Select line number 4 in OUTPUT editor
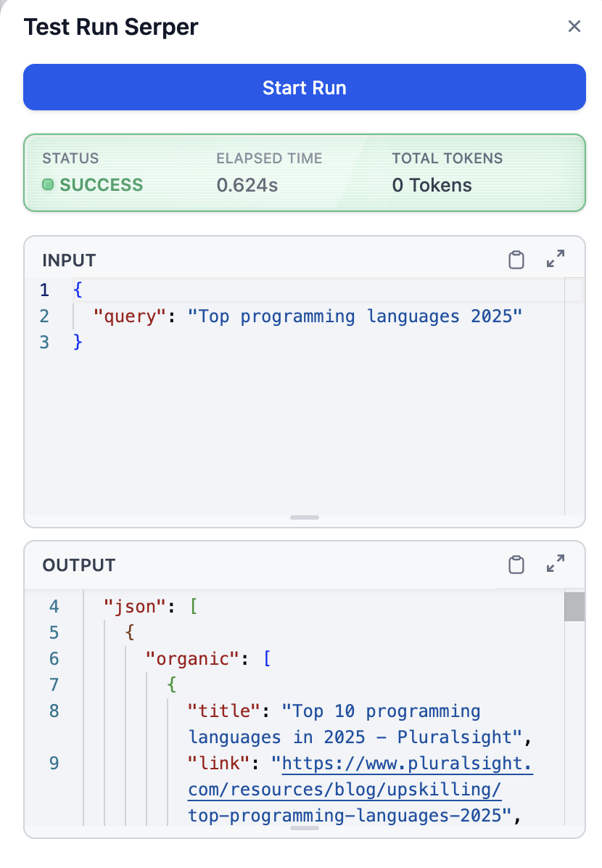 (x=54, y=606)
